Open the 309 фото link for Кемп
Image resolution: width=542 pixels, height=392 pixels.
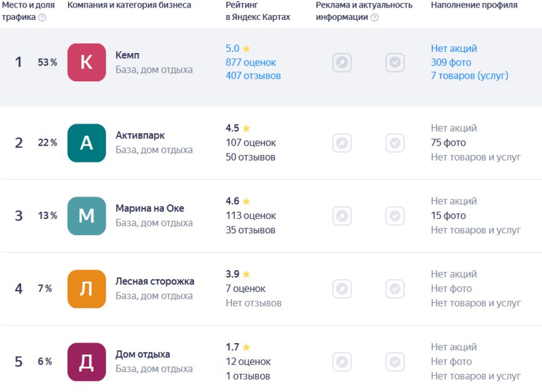[451, 63]
